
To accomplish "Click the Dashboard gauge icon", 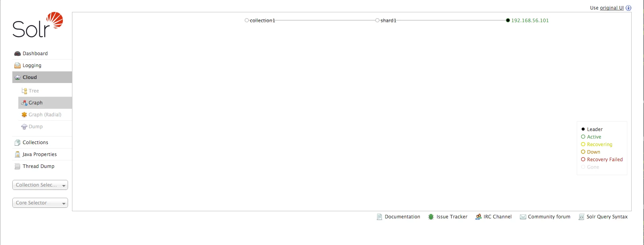I will (18, 54).
